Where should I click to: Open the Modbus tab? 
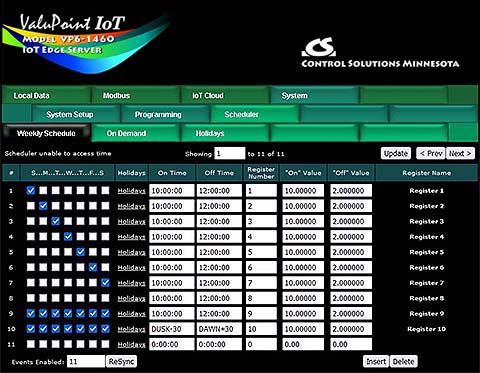pyautogui.click(x=136, y=95)
